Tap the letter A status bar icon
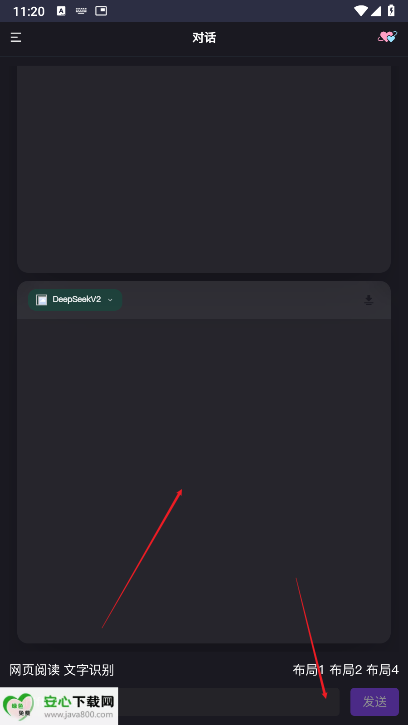408x725 pixels. pyautogui.click(x=61, y=11)
